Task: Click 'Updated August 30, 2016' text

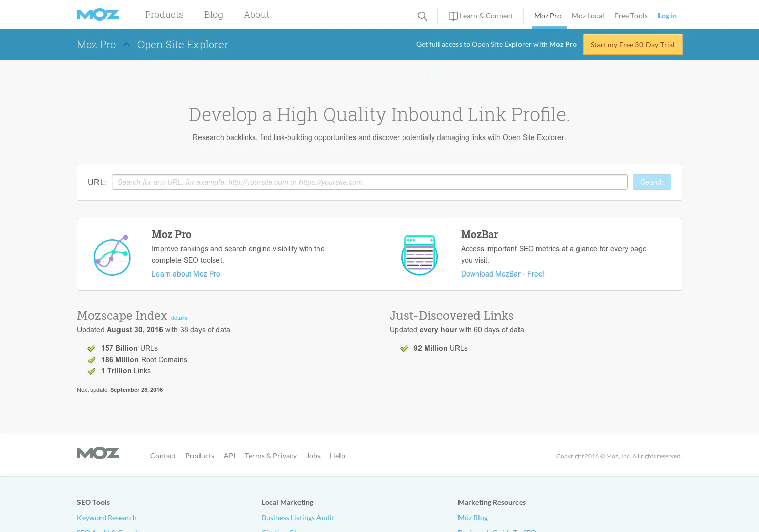Action: (120, 330)
